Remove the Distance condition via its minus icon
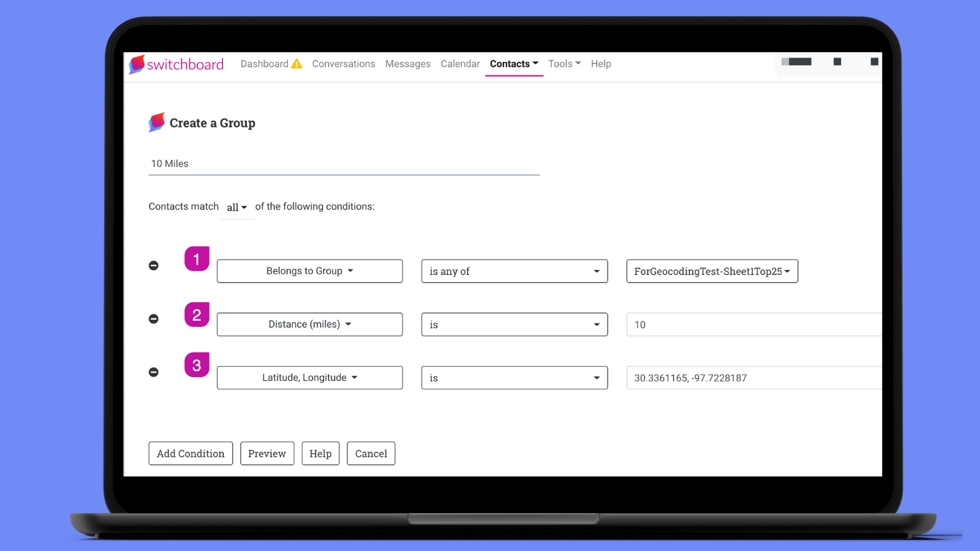This screenshot has width=980, height=551. point(154,318)
